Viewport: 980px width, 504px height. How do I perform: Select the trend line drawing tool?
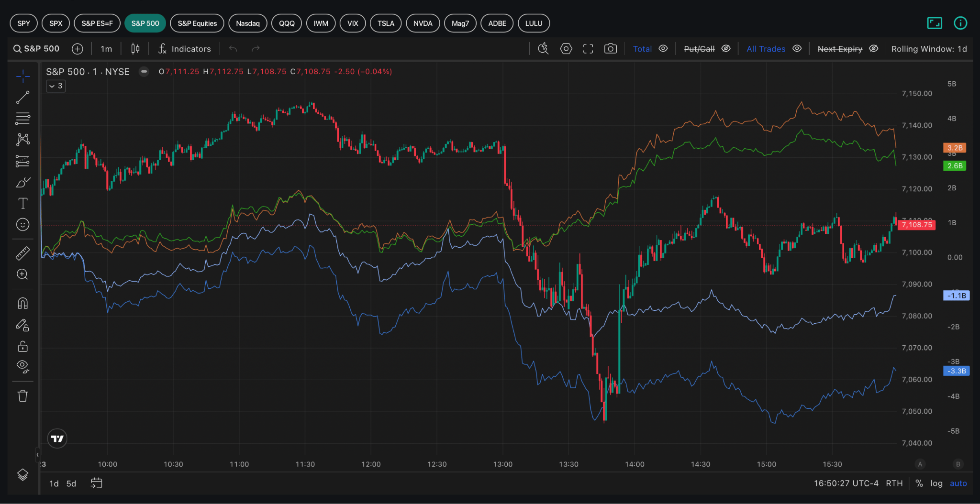[22, 98]
